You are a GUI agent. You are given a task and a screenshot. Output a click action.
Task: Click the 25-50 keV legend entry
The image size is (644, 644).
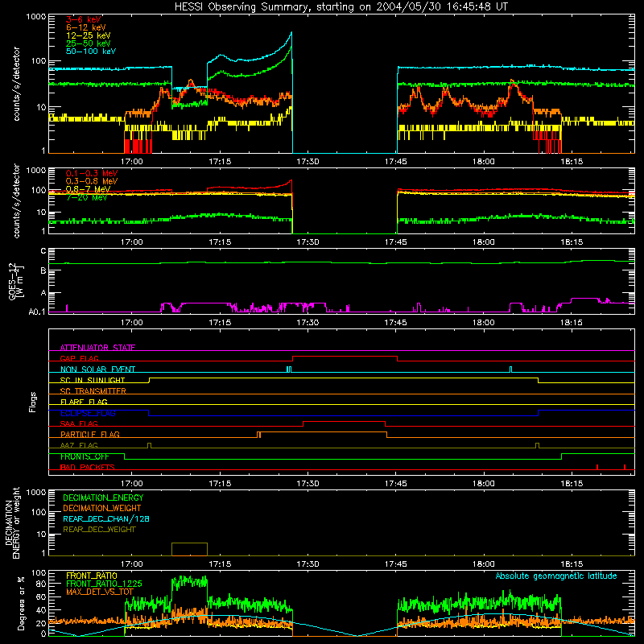pyautogui.click(x=89, y=43)
